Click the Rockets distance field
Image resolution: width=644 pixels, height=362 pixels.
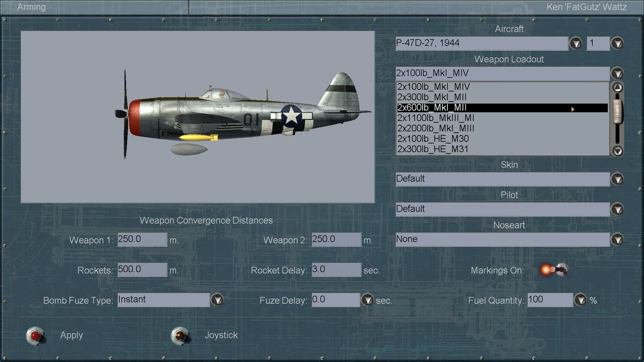142,269
